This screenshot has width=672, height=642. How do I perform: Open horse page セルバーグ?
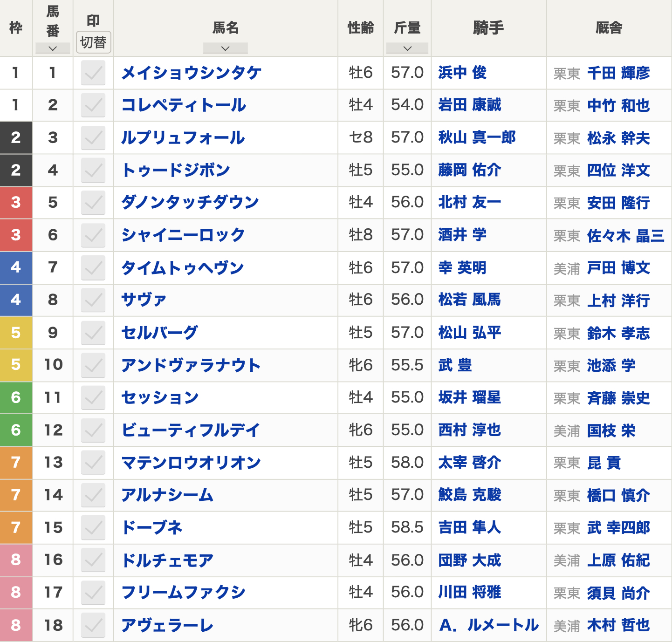160,333
